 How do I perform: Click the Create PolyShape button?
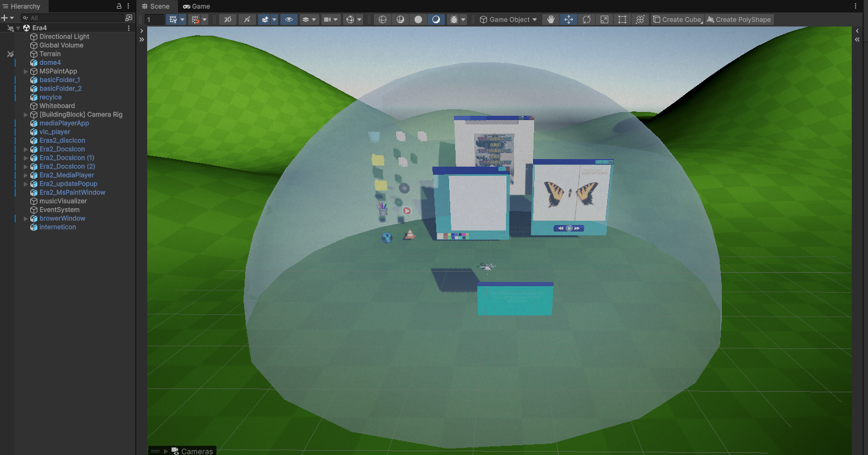739,19
